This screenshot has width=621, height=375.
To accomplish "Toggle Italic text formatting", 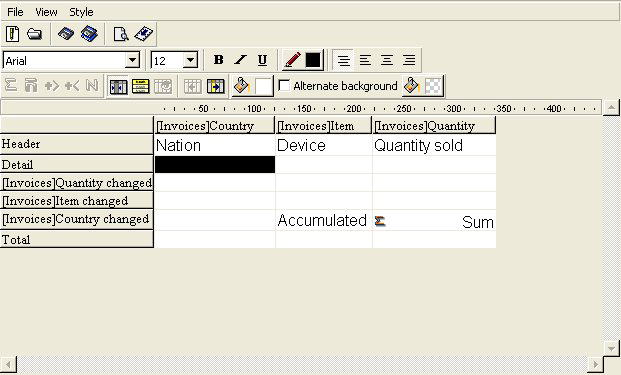I will 240,60.
